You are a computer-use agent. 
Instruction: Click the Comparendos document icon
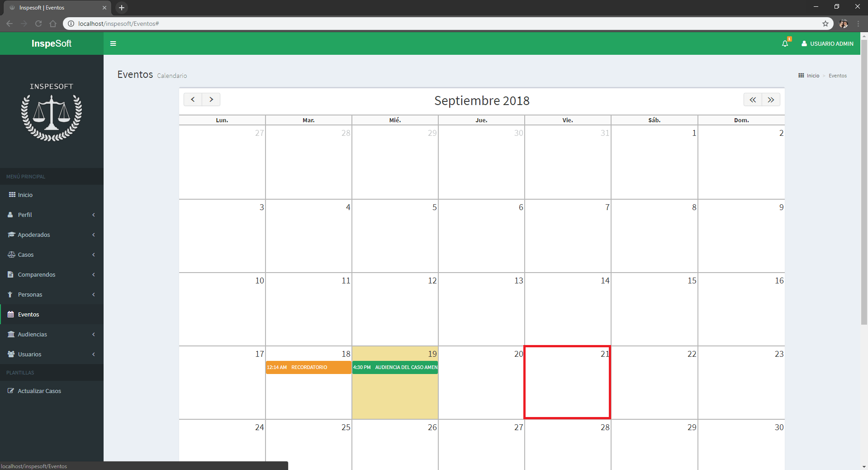[10, 274]
